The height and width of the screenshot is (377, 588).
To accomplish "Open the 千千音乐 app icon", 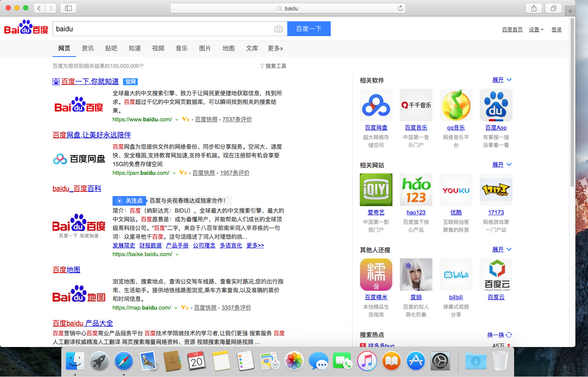I will point(416,105).
